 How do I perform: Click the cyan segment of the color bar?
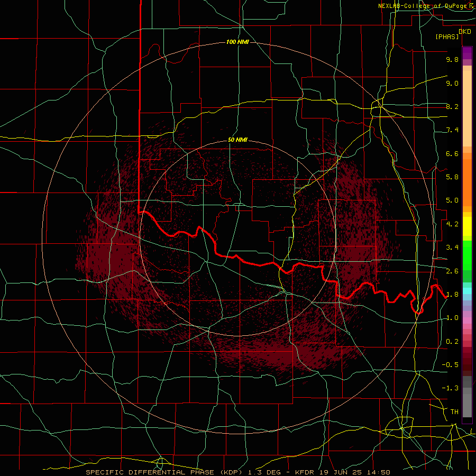[467, 291]
